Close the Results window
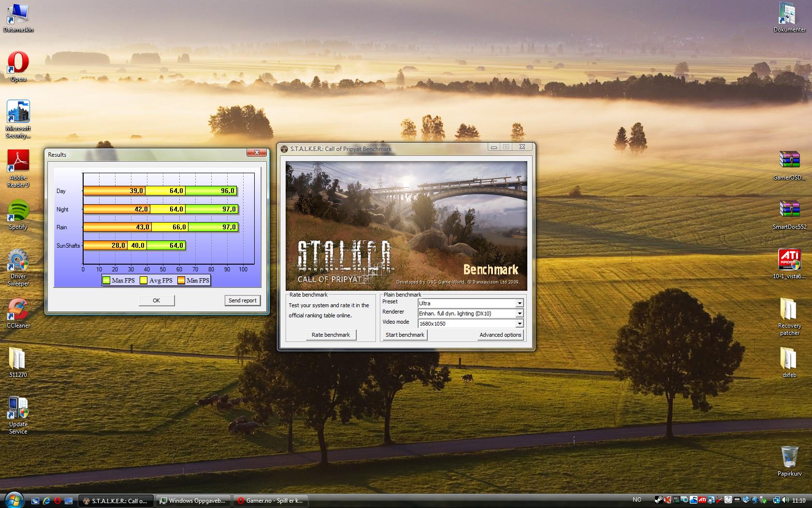The height and width of the screenshot is (508, 812). tap(257, 152)
